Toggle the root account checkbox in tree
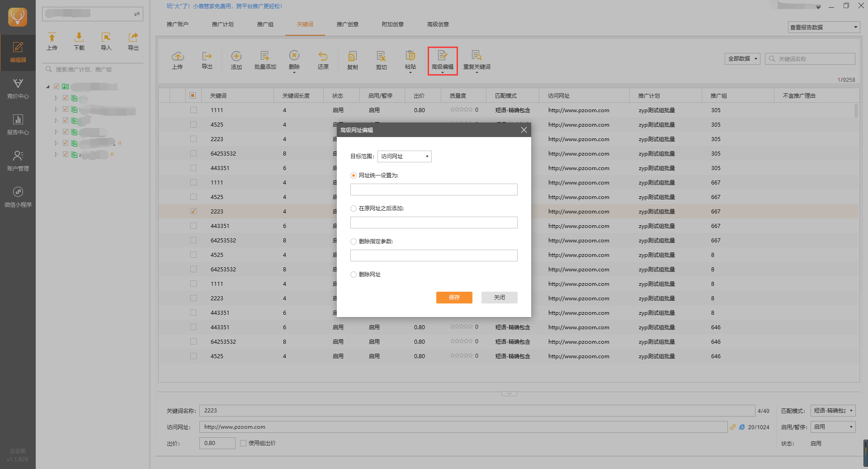This screenshot has width=868, height=469. 57,86
